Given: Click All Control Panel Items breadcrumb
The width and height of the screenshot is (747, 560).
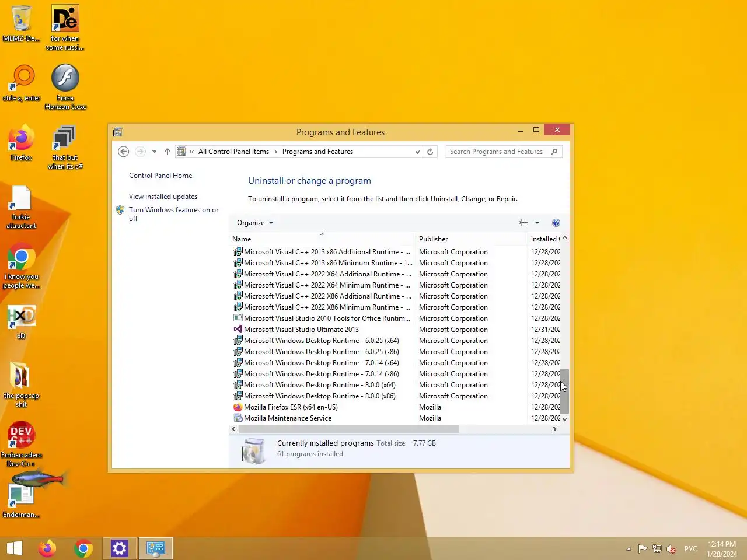Looking at the screenshot, I should click(x=233, y=152).
